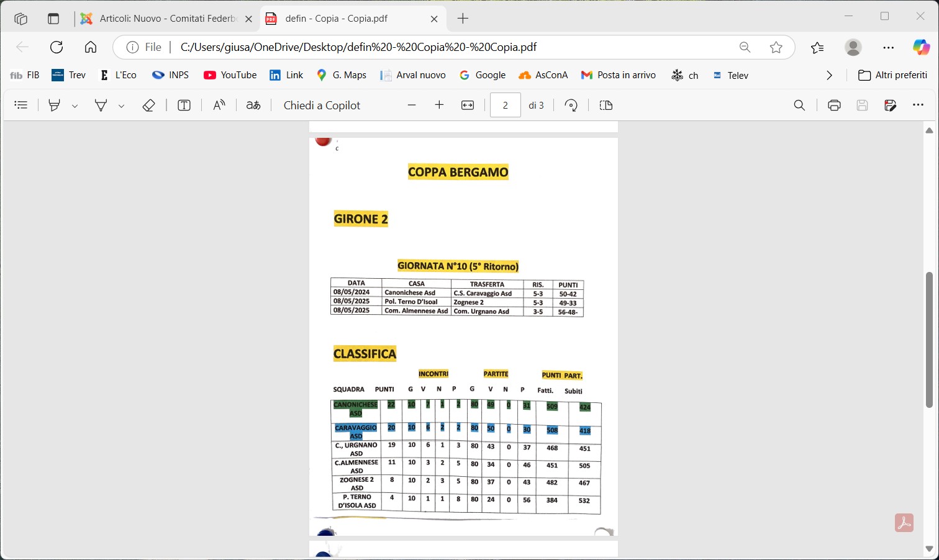The image size is (939, 560).
Task: Zoom in on the PDF with plus
Action: coord(439,106)
